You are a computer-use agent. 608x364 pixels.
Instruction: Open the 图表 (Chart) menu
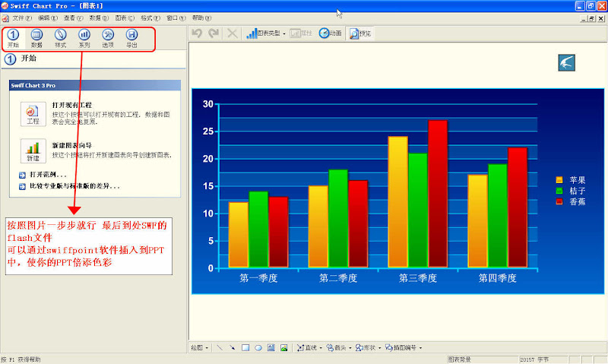tap(125, 17)
